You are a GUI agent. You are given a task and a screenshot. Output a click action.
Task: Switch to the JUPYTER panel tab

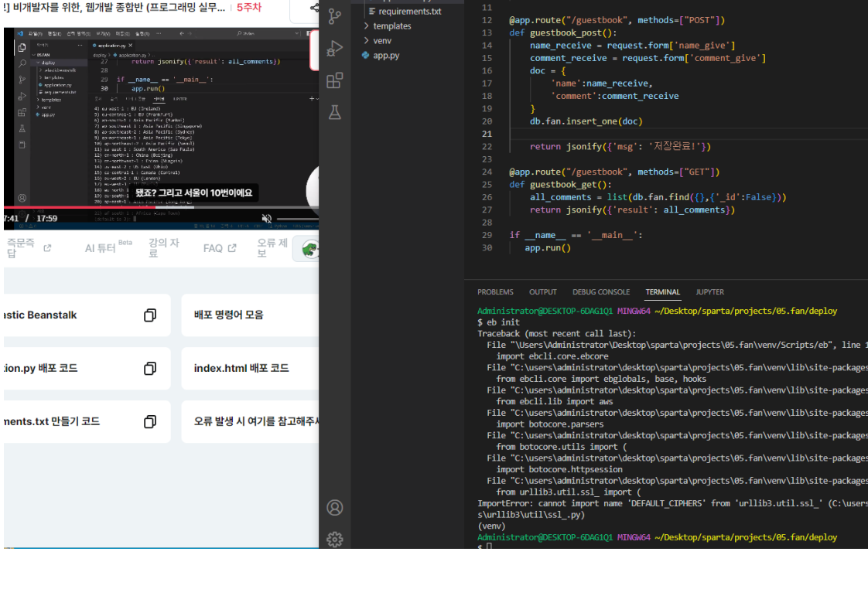tap(709, 292)
